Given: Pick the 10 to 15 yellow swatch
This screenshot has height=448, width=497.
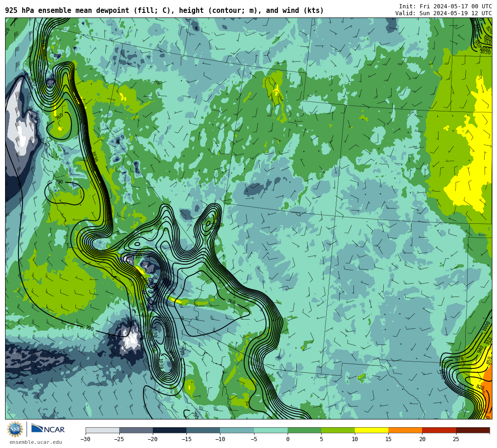Looking at the screenshot, I should (x=371, y=430).
